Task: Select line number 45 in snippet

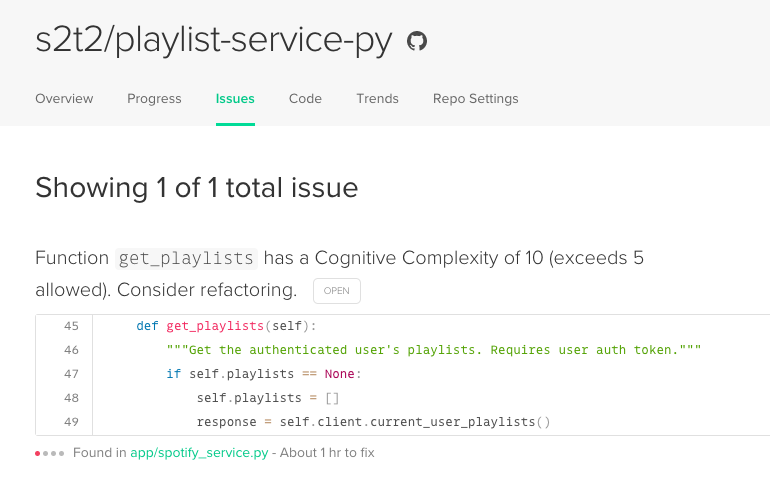Action: coord(70,326)
